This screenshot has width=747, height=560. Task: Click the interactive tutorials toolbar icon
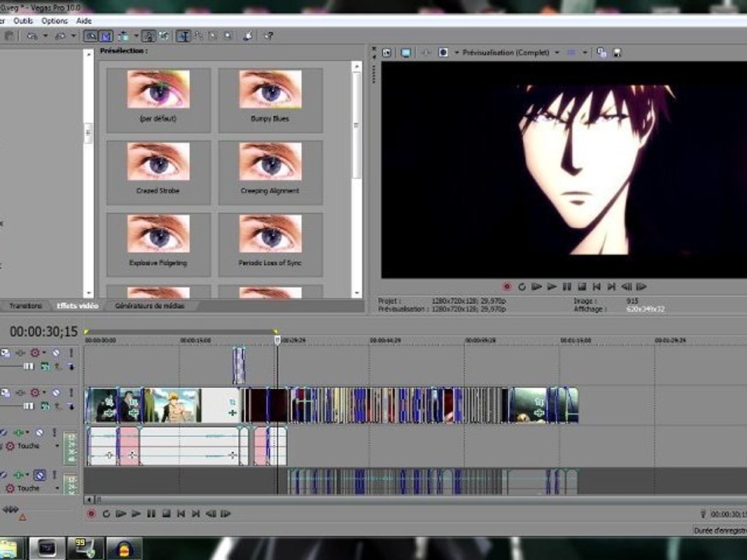pyautogui.click(x=247, y=36)
